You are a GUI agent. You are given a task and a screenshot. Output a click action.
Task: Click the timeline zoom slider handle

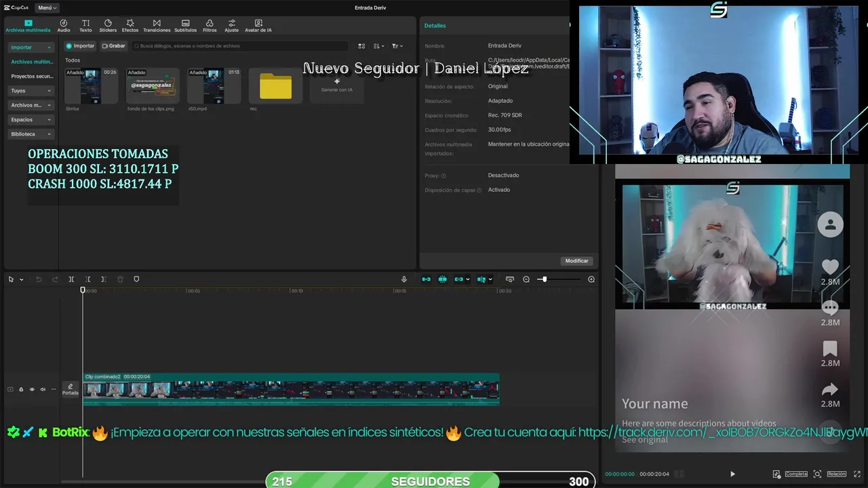click(544, 279)
